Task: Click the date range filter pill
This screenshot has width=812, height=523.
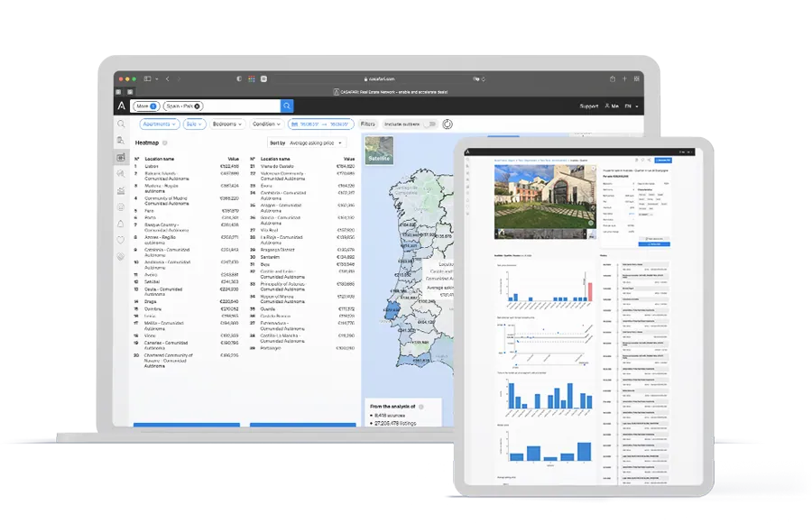Action: click(x=320, y=124)
